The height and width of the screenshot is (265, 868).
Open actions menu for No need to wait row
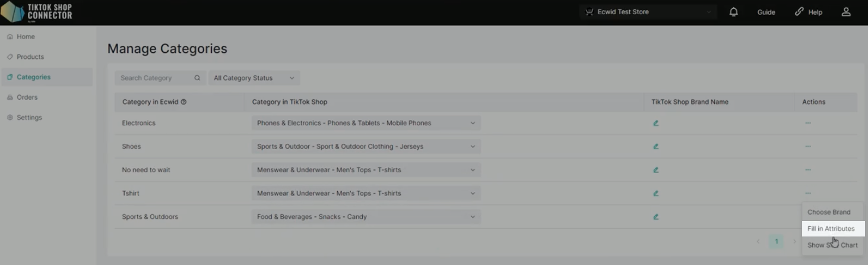coord(808,170)
